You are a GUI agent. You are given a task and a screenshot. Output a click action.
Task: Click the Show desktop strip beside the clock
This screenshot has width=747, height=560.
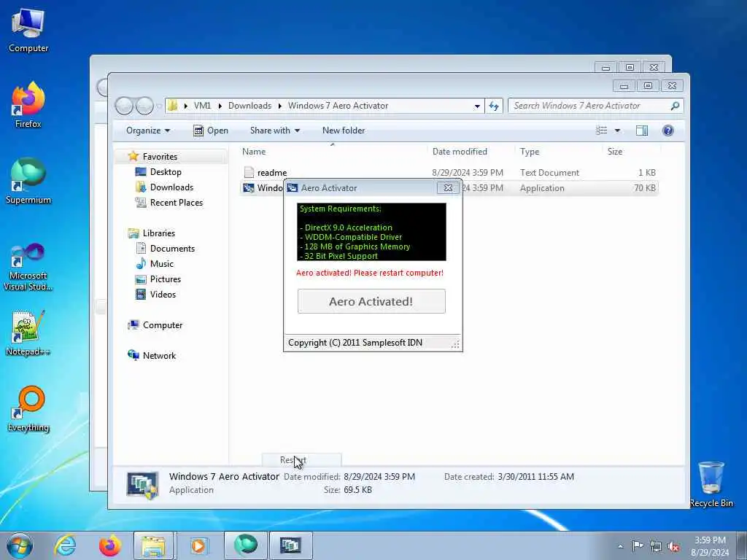pos(742,545)
